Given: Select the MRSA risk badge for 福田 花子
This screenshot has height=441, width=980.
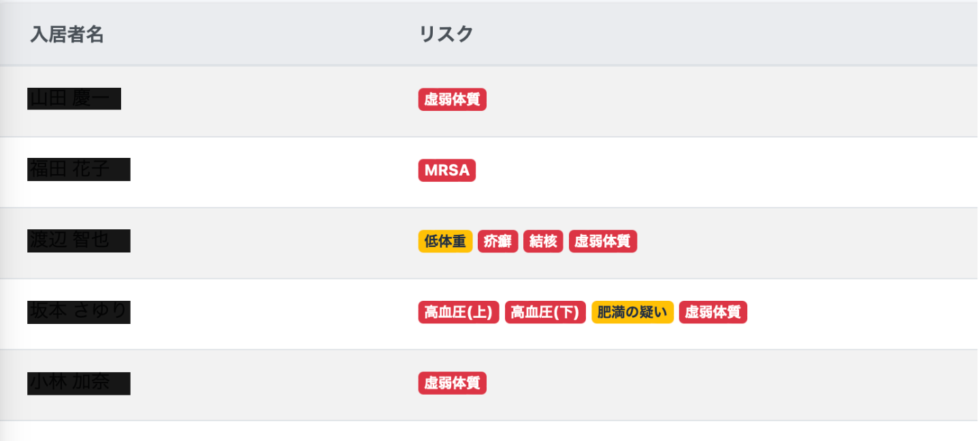Looking at the screenshot, I should tap(446, 170).
